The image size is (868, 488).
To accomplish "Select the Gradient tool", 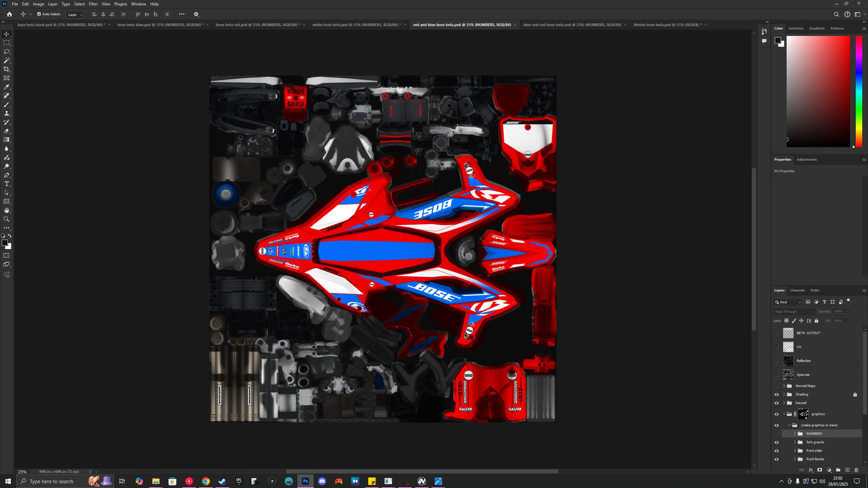I will coord(7,140).
